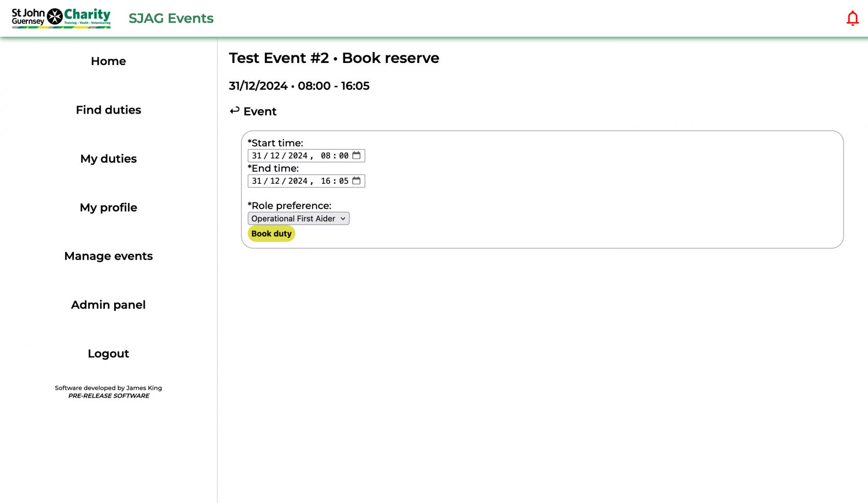
Task: Click the Book duty button
Action: tap(271, 233)
